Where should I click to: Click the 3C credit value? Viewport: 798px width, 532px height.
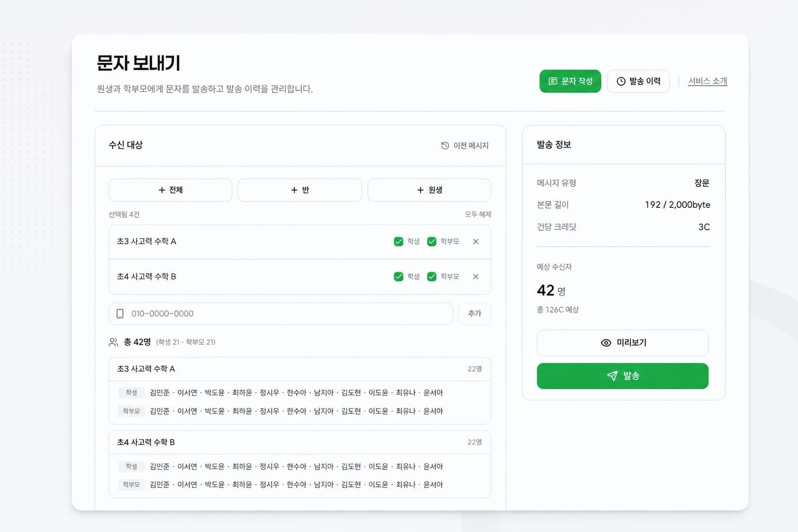704,227
